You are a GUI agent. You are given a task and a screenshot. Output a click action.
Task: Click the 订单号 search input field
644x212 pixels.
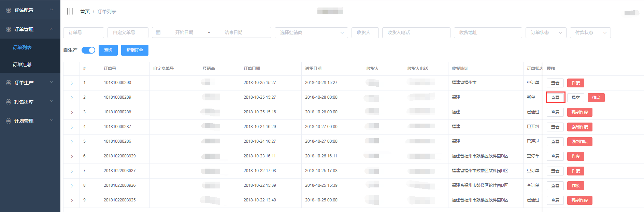click(83, 32)
